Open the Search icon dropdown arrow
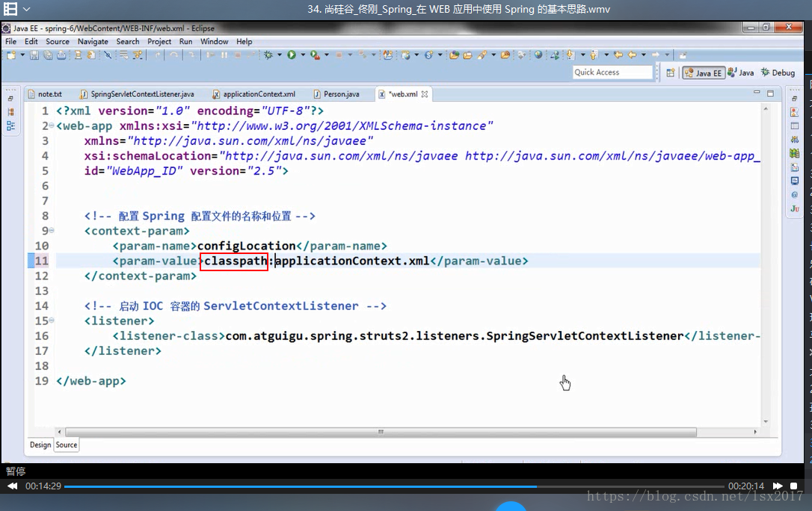This screenshot has height=511, width=812. click(x=493, y=55)
